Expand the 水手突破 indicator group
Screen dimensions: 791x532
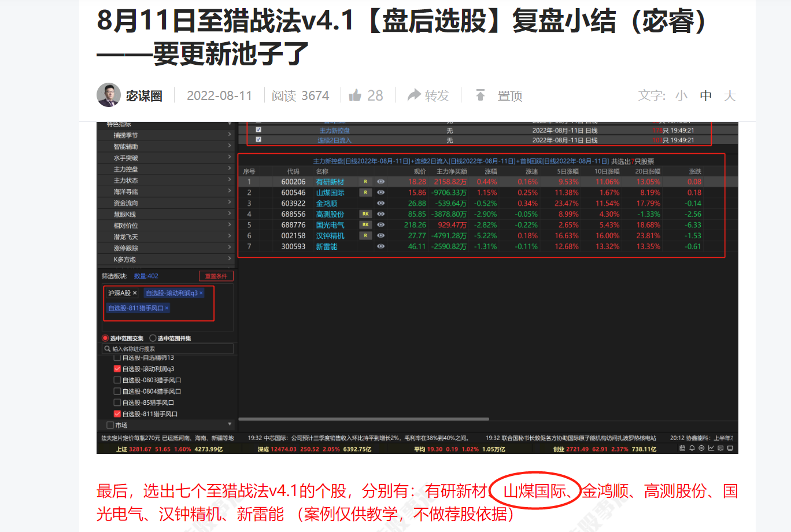coord(230,157)
